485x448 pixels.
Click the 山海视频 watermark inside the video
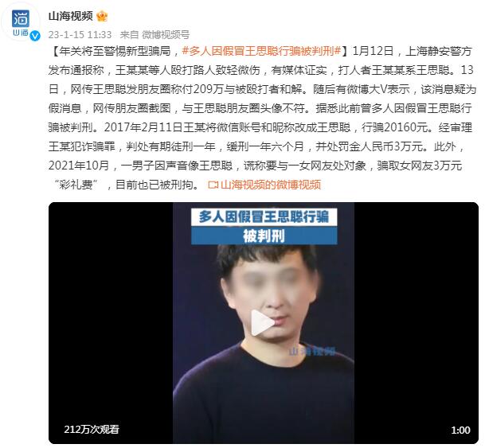pyautogui.click(x=312, y=351)
